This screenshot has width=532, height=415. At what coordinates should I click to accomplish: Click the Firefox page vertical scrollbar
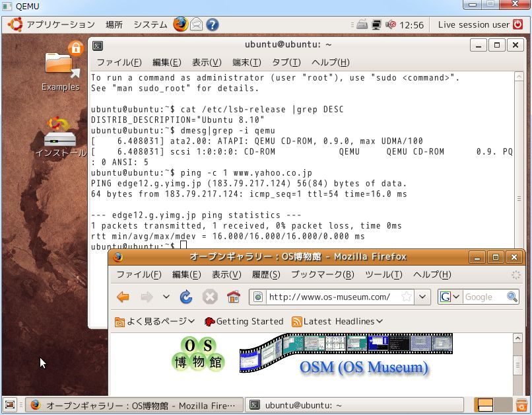(517, 364)
